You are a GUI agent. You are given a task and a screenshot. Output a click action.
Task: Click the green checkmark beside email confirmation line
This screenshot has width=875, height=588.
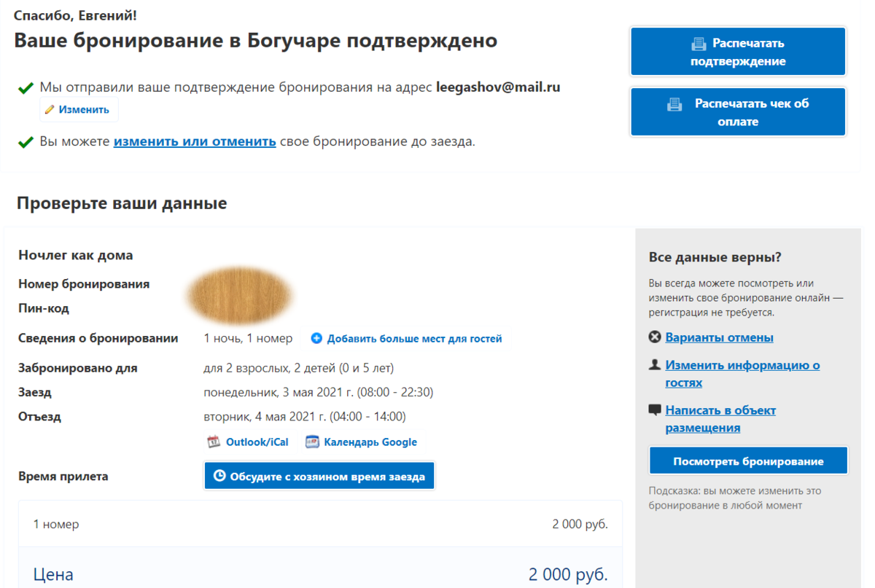coord(26,87)
